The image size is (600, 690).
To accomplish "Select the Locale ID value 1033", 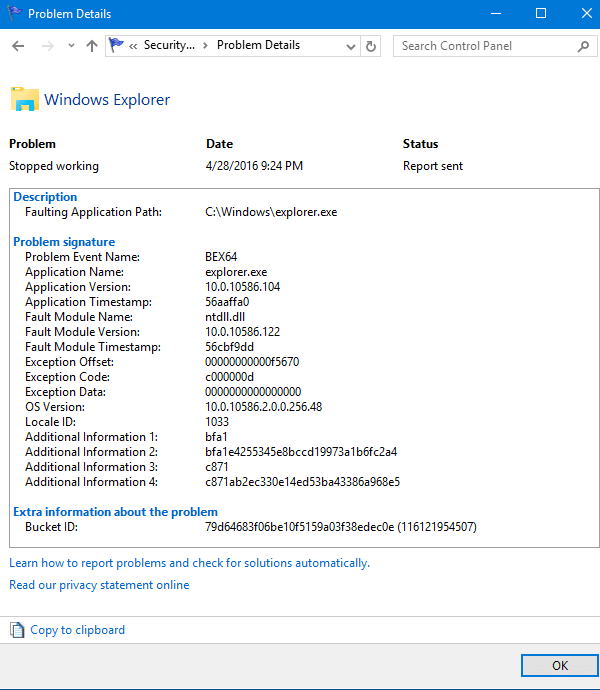I will [x=217, y=422].
